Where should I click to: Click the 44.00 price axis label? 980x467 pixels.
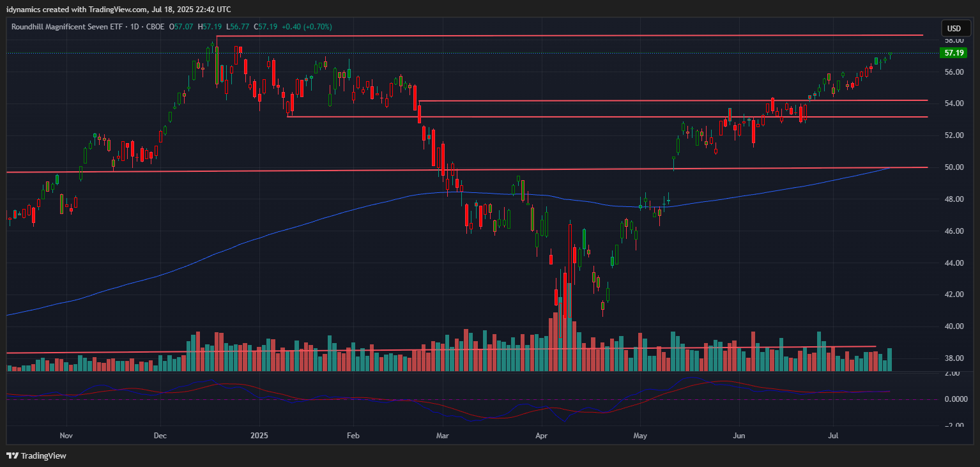(954, 263)
